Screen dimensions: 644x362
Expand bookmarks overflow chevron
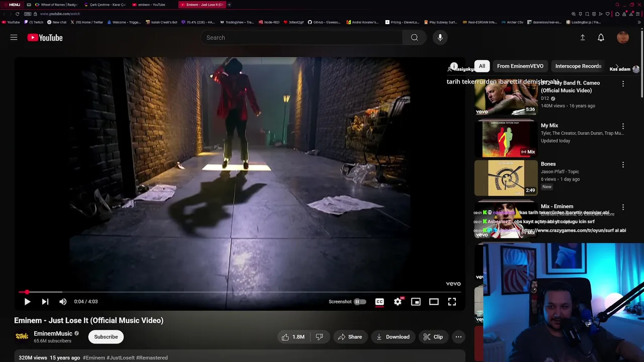pos(639,22)
